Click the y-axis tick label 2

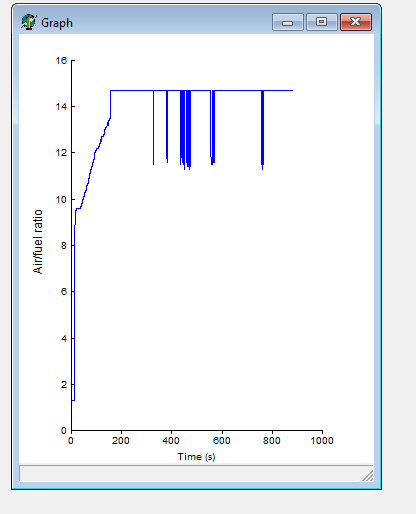coord(64,384)
